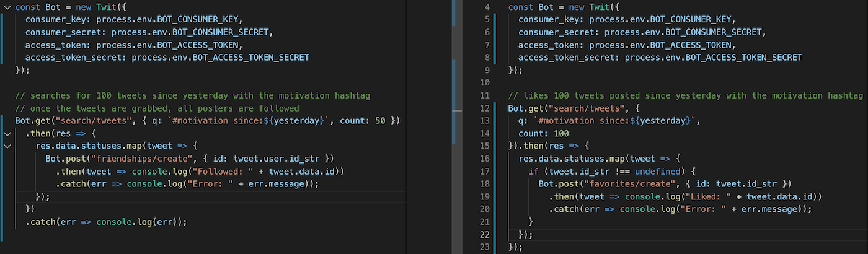Click "friendships/create" string in left pane
The height and width of the screenshot is (254, 868).
click(x=142, y=159)
